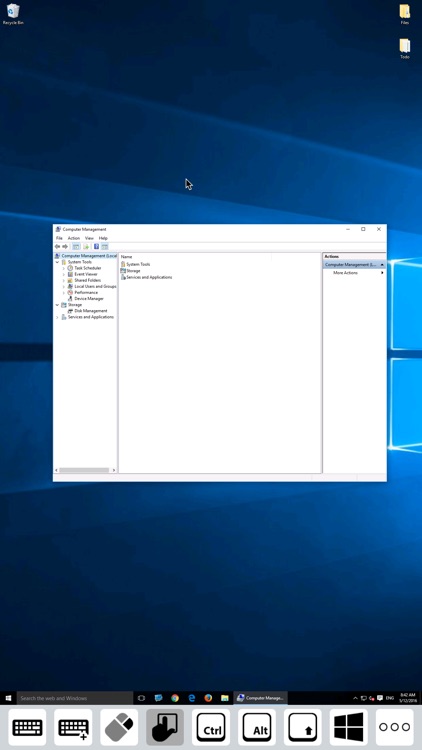Click the Forward arrow in Computer Management toolbar

65,246
